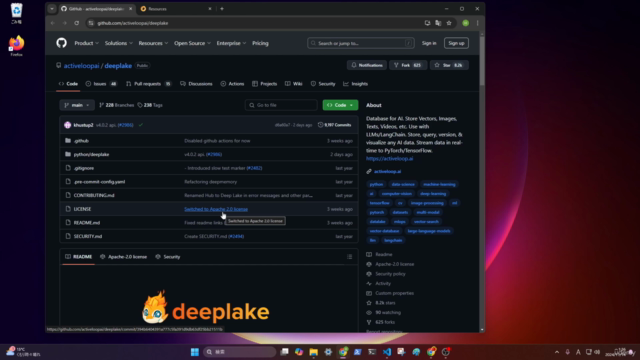Open the Projects tab
The image size is (640, 360).
pos(264,84)
